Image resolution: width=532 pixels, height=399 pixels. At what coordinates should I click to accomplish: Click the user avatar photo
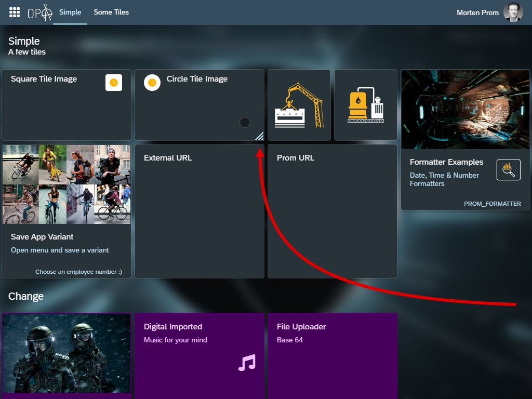513,12
